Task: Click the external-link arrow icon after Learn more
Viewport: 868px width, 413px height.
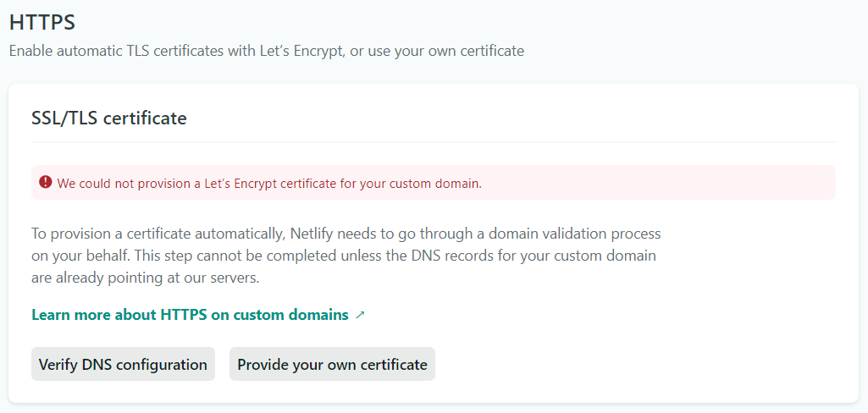Action: pyautogui.click(x=360, y=315)
